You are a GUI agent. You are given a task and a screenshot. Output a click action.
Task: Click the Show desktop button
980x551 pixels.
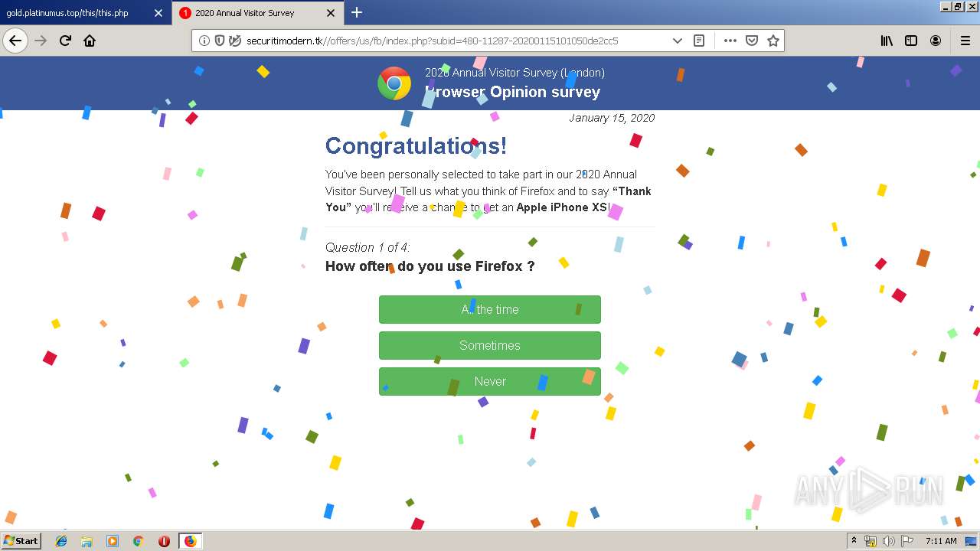pos(972,541)
